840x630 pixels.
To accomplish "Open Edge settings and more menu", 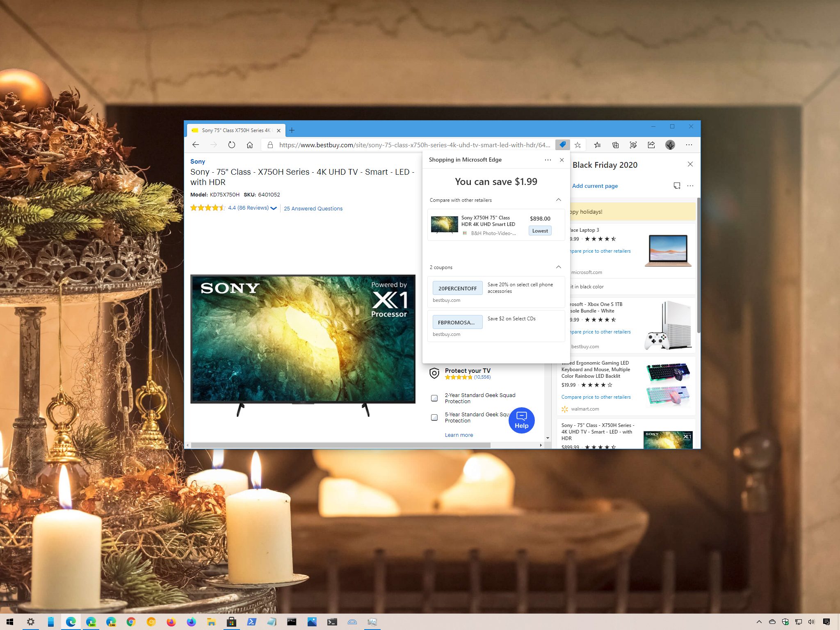I will (x=689, y=145).
